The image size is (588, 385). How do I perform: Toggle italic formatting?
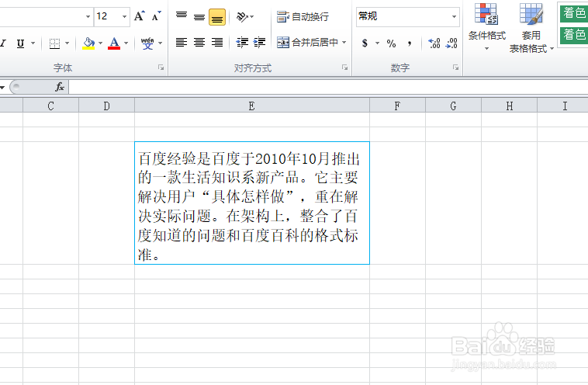[x=3, y=43]
